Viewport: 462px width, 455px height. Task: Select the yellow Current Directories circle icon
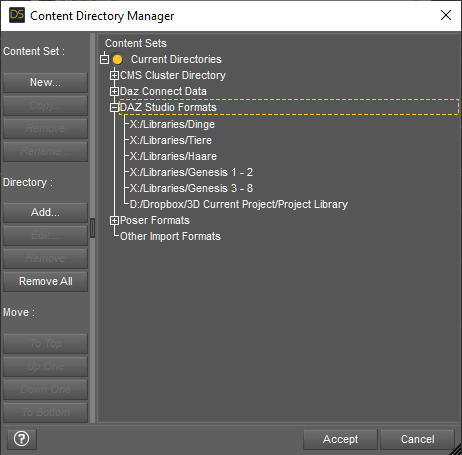tap(117, 60)
